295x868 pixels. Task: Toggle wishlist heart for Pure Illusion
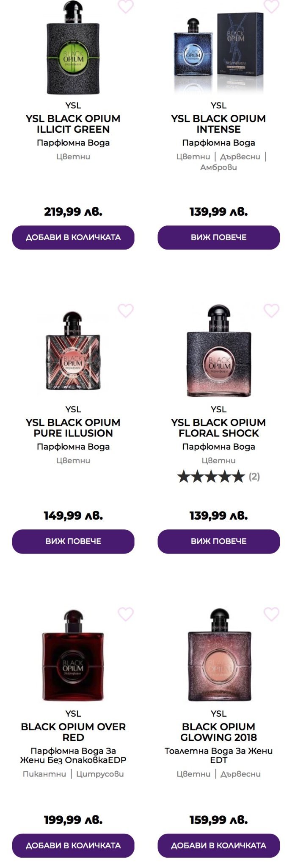click(x=125, y=310)
